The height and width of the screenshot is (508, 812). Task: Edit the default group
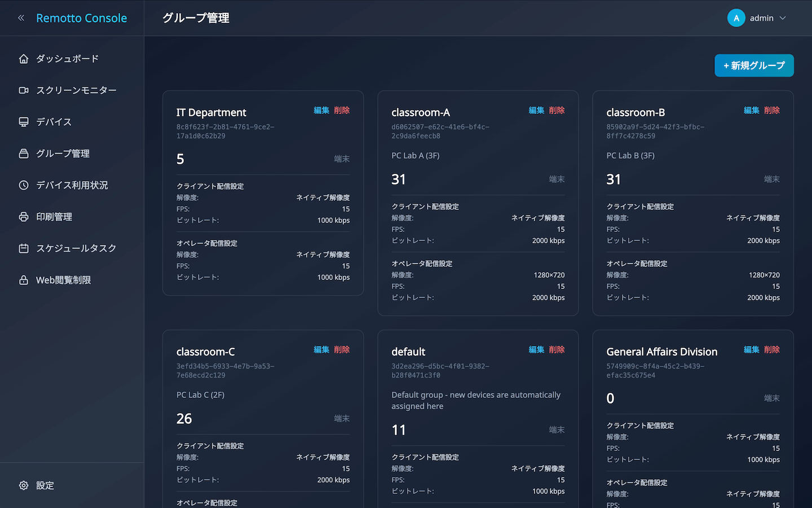click(x=536, y=349)
